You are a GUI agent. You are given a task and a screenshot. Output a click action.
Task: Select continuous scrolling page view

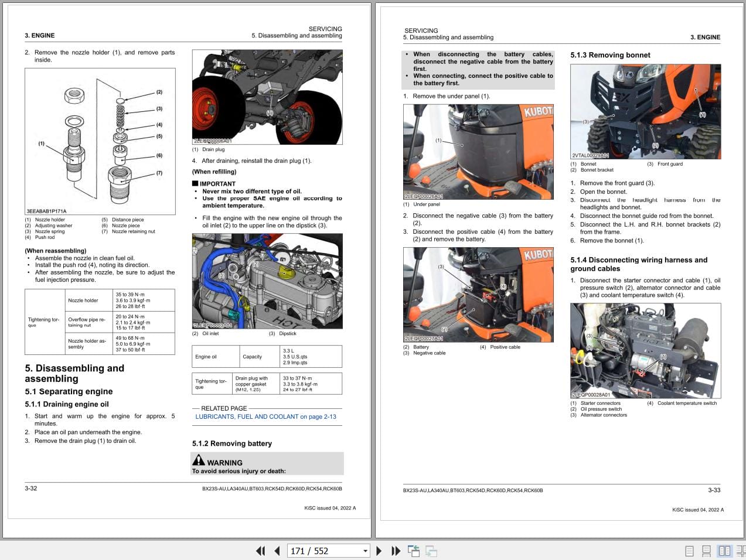click(x=706, y=551)
